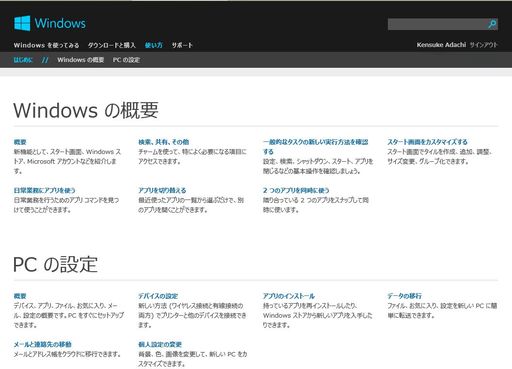This screenshot has height=369, width=512.
Task: Click the large 'Windows の概要' page heading
Action: pyautogui.click(x=86, y=110)
